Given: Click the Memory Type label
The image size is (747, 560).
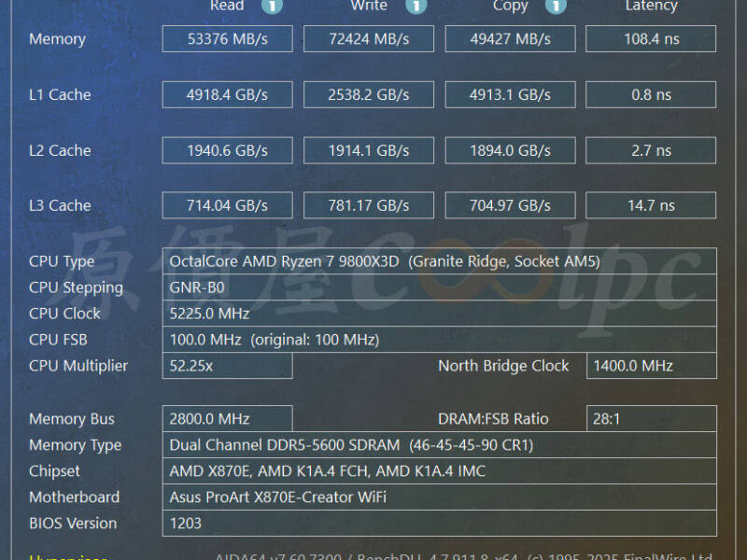Looking at the screenshot, I should (x=76, y=445).
